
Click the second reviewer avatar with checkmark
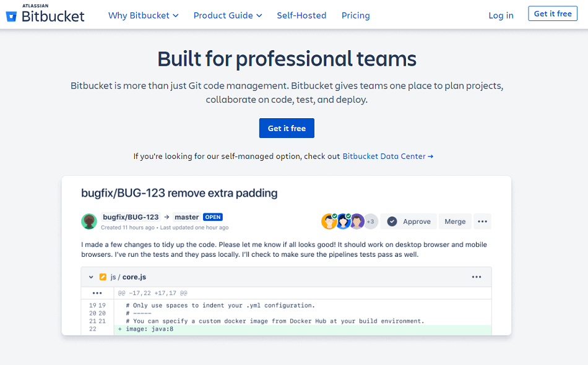click(343, 221)
